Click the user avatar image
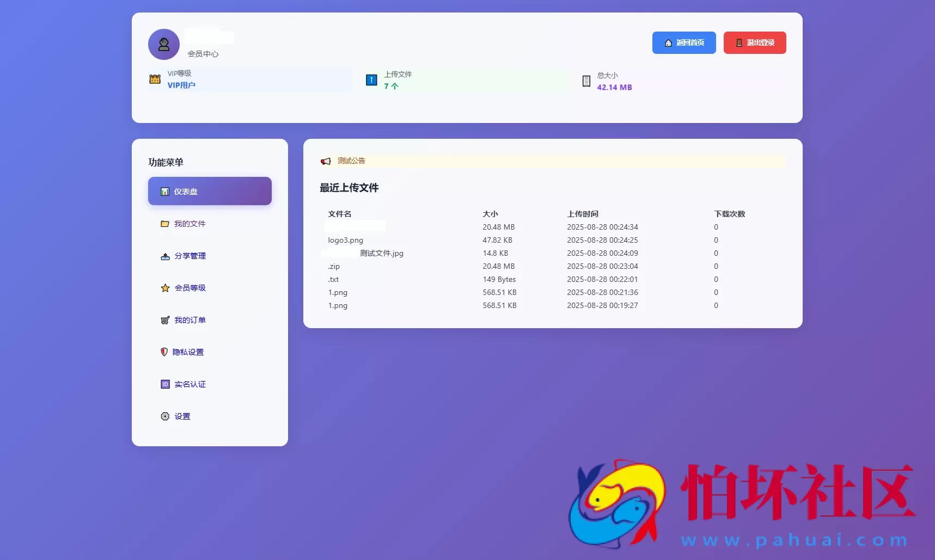The image size is (935, 560). click(x=163, y=44)
